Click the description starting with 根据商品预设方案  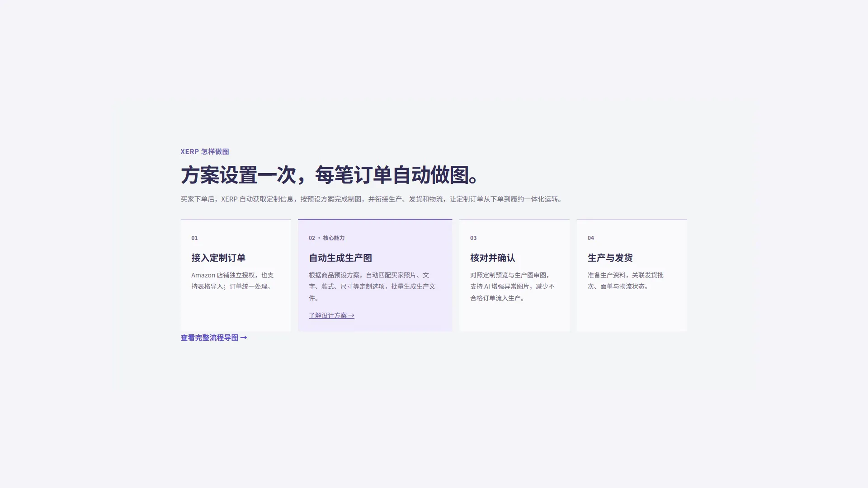372,286
